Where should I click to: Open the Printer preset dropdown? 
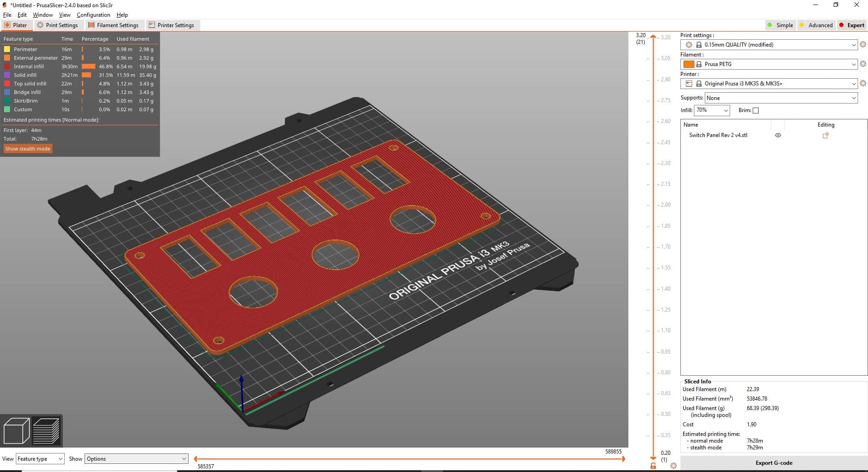(769, 84)
